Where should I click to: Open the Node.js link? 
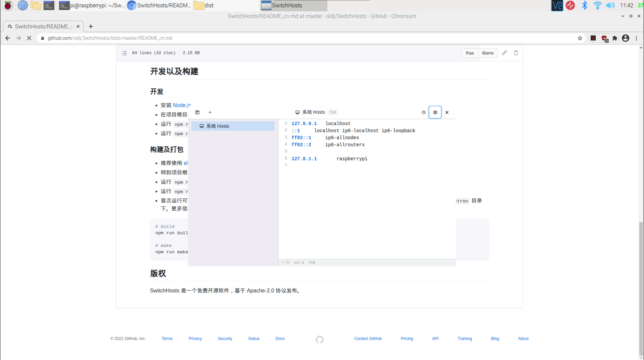(182, 105)
